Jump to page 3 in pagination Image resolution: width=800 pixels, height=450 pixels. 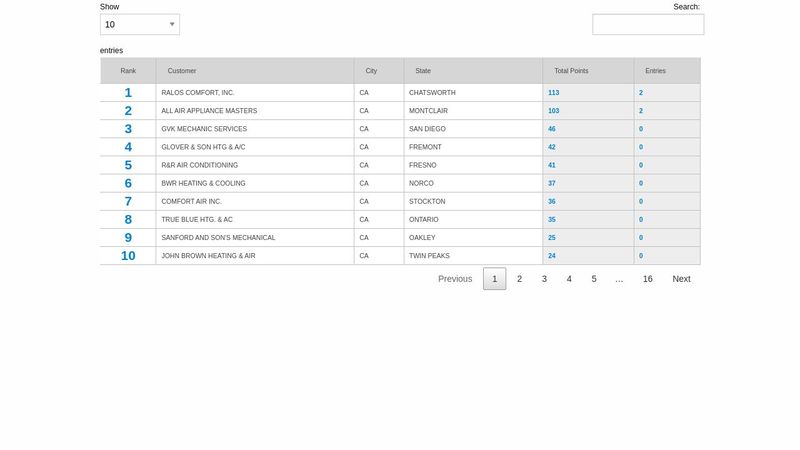click(544, 279)
